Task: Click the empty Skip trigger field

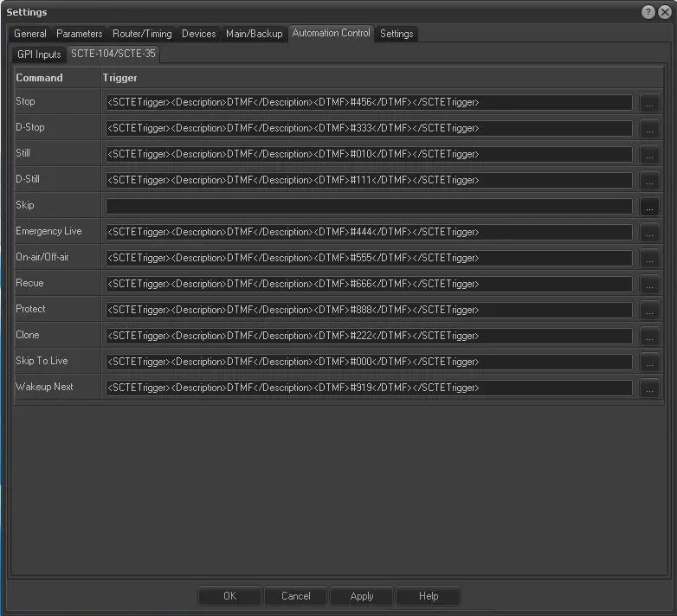Action: pyautogui.click(x=369, y=206)
